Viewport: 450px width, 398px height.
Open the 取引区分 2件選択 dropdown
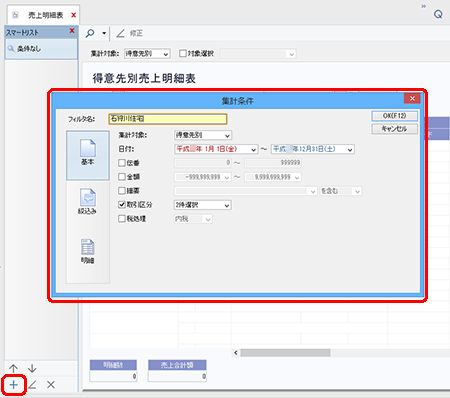point(203,205)
